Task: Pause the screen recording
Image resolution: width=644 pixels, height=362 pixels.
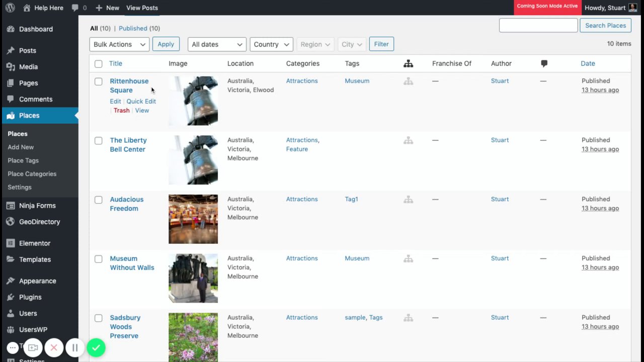Action: (75, 347)
